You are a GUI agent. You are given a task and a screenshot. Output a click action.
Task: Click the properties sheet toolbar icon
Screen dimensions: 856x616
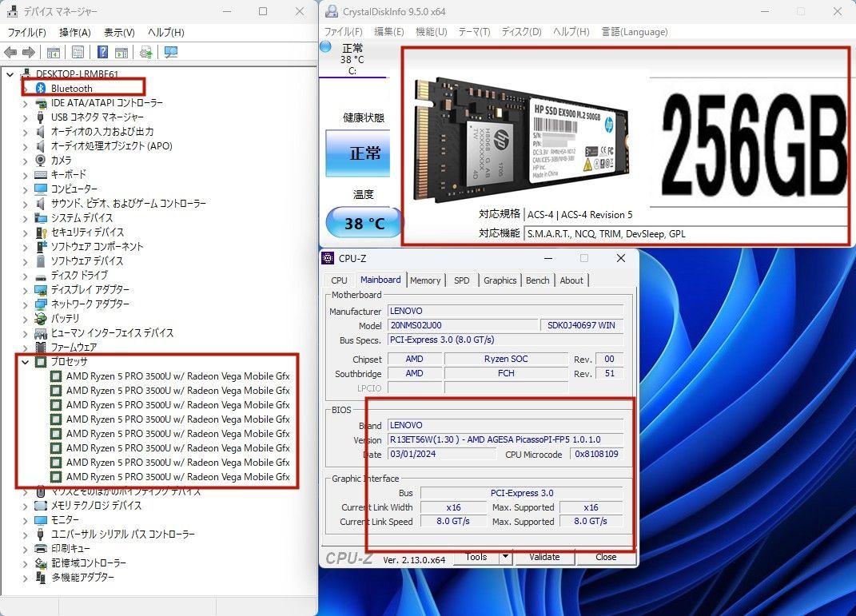coord(78,53)
